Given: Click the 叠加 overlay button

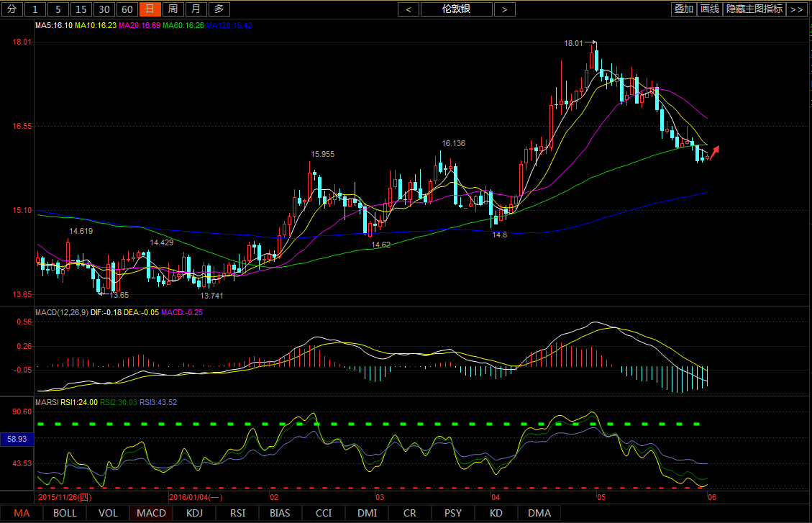Looking at the screenshot, I should tap(683, 9).
